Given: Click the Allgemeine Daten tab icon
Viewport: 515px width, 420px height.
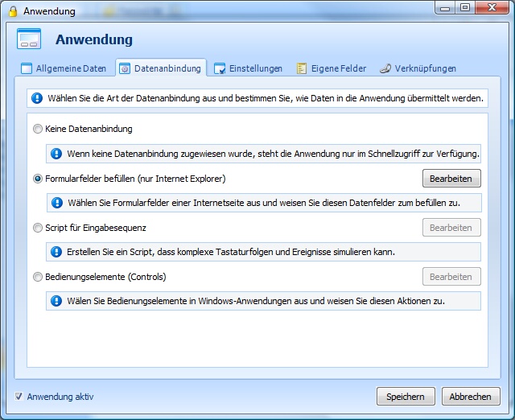Looking at the screenshot, I should tap(27, 68).
